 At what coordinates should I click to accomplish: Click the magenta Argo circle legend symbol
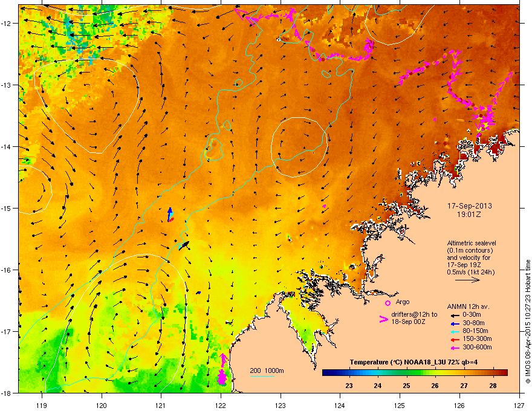pos(388,303)
